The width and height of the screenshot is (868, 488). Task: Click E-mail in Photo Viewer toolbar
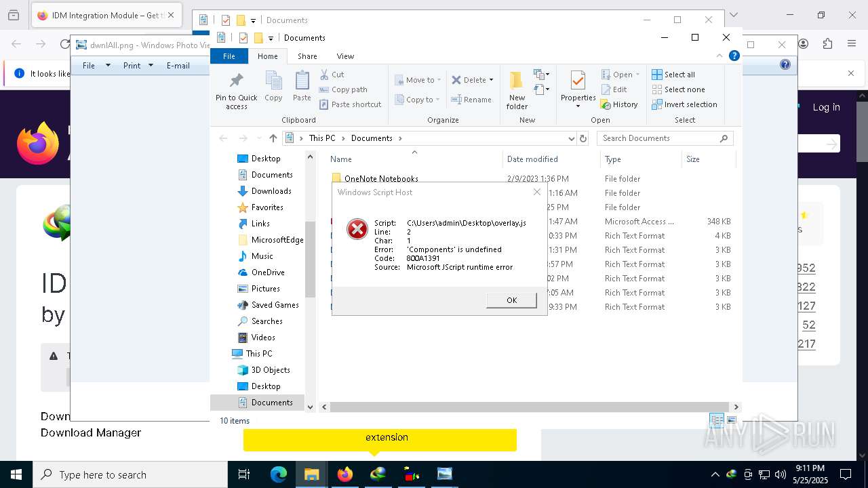(178, 66)
